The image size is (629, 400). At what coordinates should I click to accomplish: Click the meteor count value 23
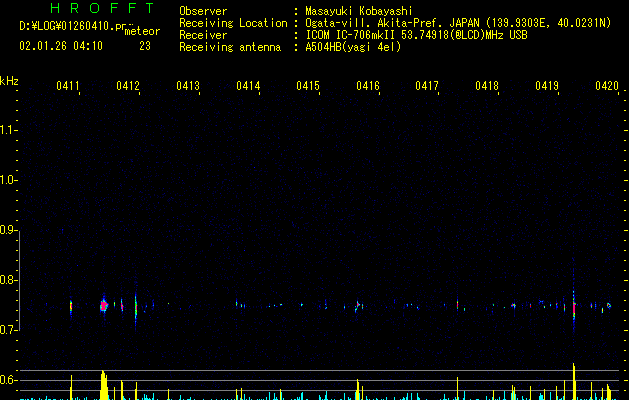tap(145, 46)
